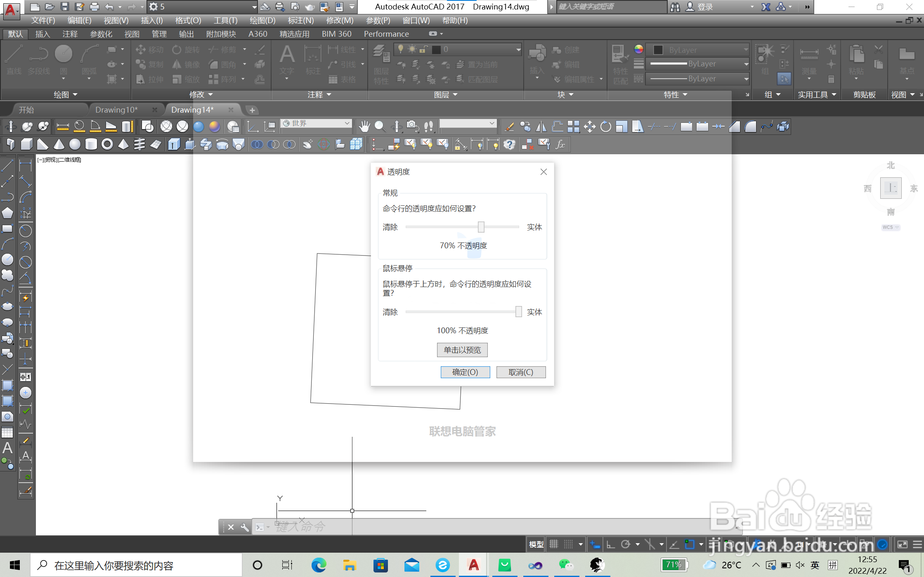
Task: Click 确定(O) in the transparency dialog
Action: 465,372
